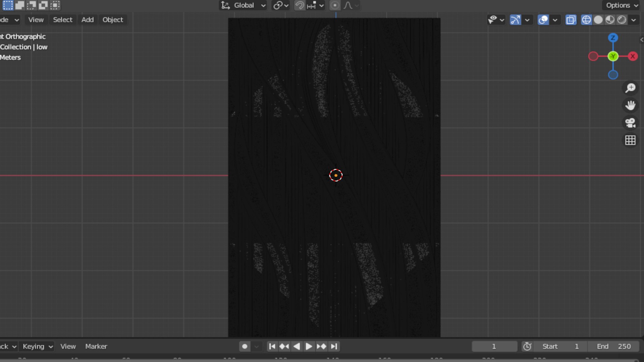
Task: Switch to Wireframe shading
Action: point(586,20)
